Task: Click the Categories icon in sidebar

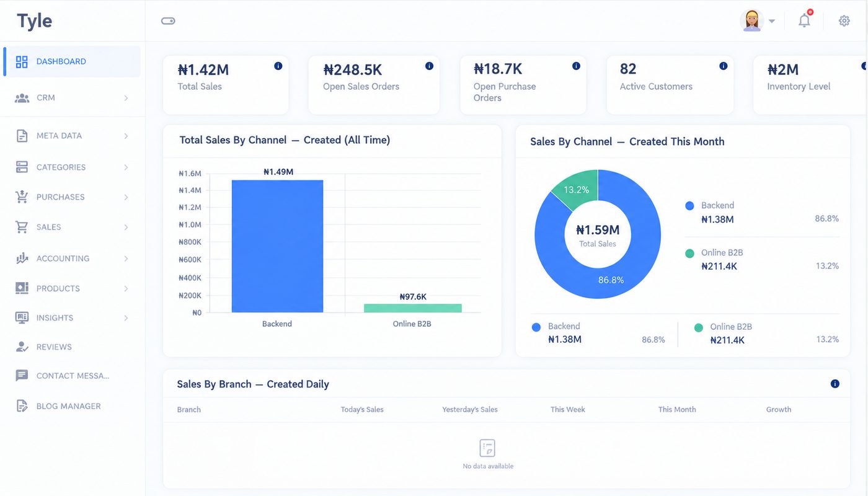Action: click(x=22, y=167)
